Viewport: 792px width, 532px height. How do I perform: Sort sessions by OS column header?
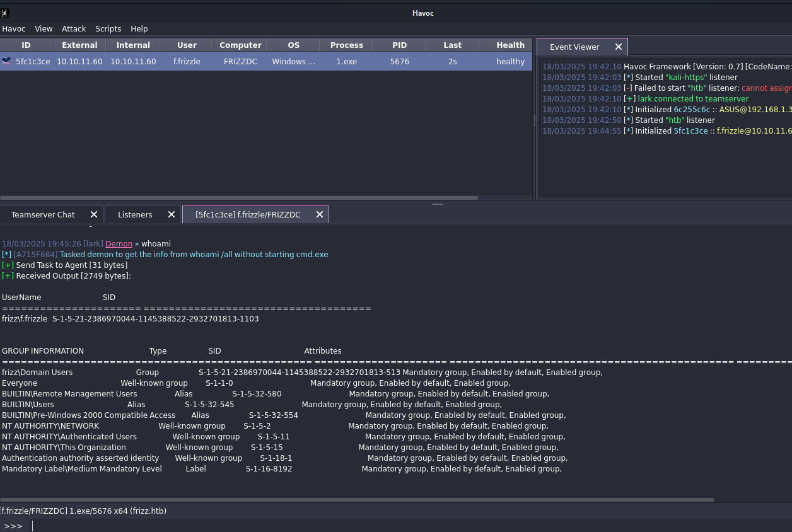[x=293, y=45]
